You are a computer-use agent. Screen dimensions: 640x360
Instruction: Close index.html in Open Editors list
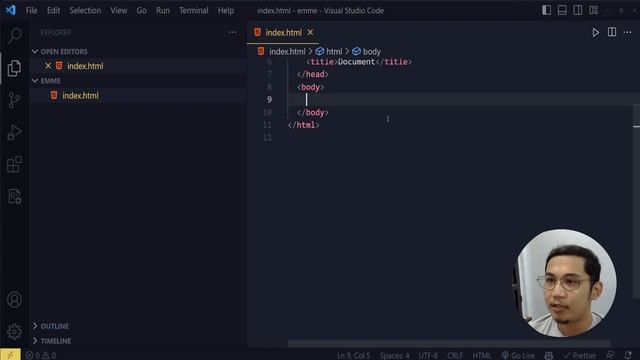point(48,66)
